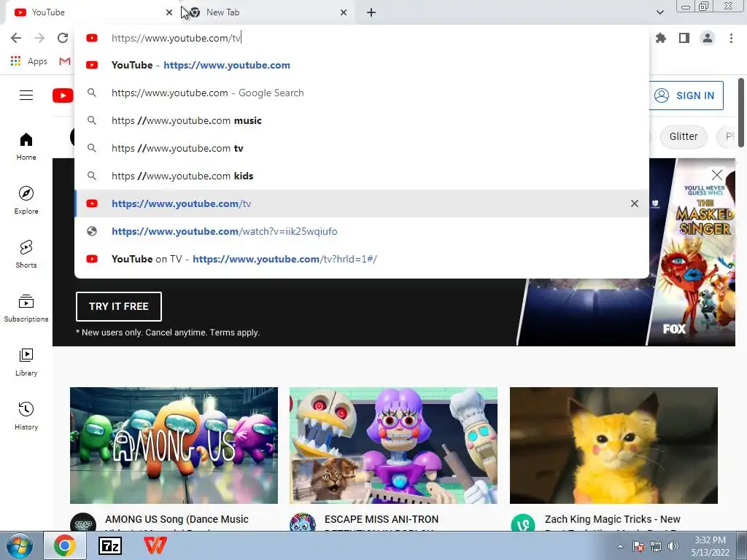Click the Action Center flag tray icon
This screenshot has height=560, width=747.
point(638,546)
